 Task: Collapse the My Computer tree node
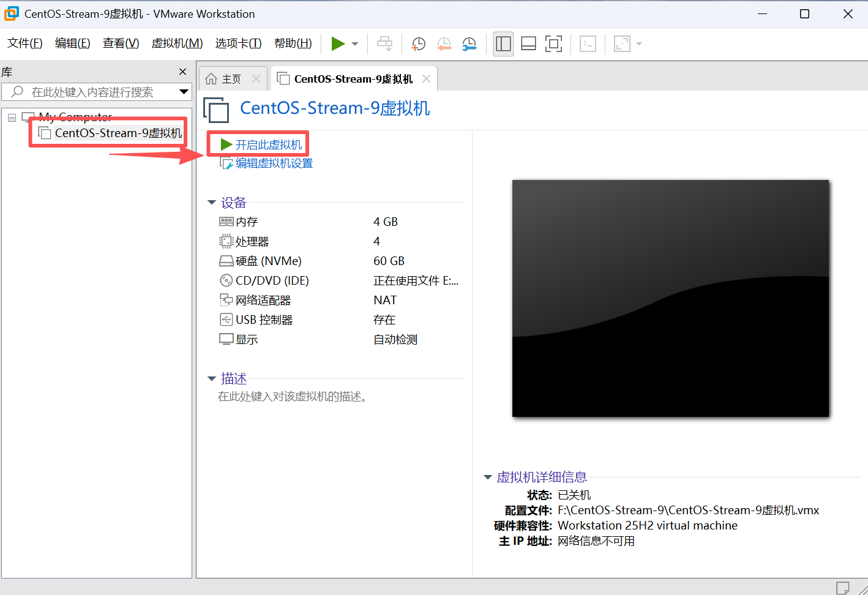[x=12, y=118]
